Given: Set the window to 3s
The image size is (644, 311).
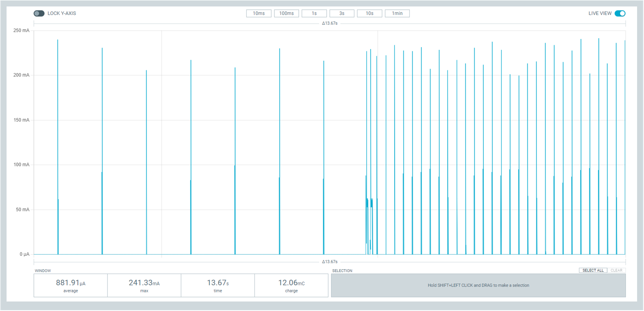Looking at the screenshot, I should tap(342, 13).
